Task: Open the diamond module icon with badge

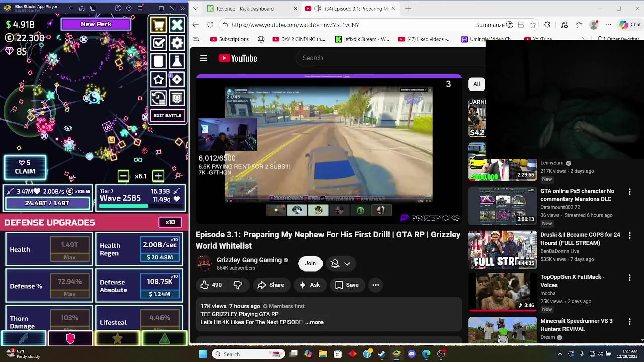Action: tap(177, 79)
